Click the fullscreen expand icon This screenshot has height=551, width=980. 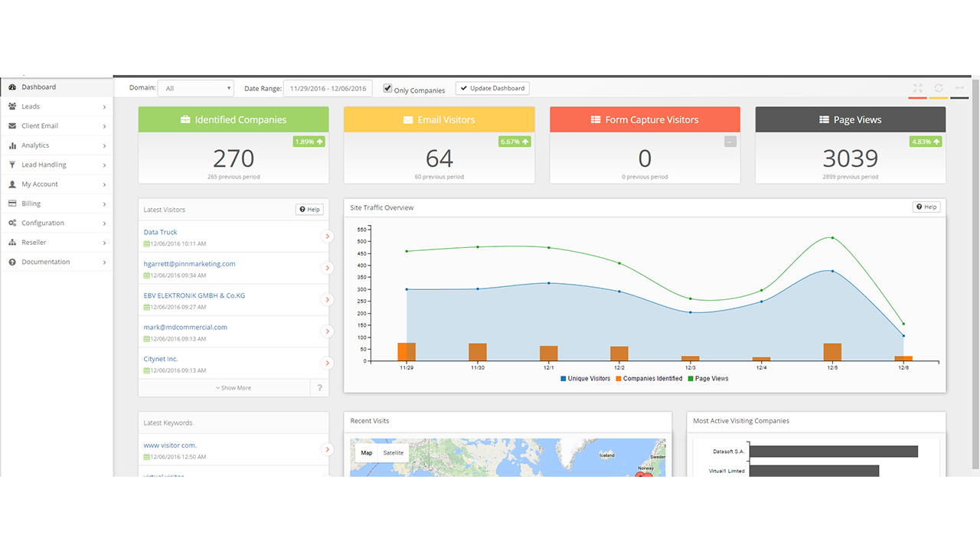pyautogui.click(x=918, y=88)
